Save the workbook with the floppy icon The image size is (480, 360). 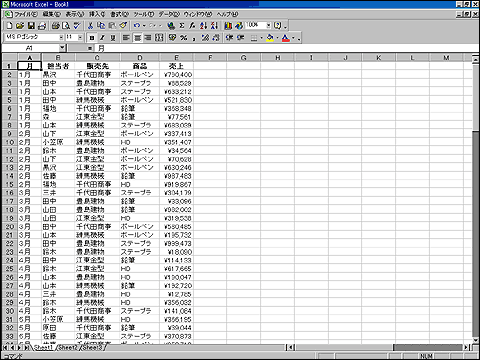point(31,26)
